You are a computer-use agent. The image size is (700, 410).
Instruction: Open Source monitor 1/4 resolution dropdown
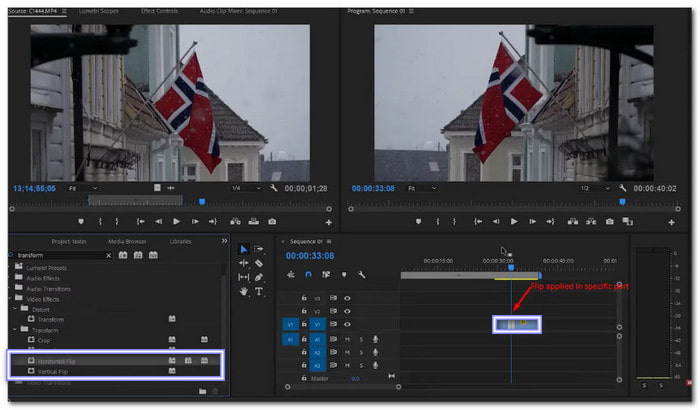point(237,188)
